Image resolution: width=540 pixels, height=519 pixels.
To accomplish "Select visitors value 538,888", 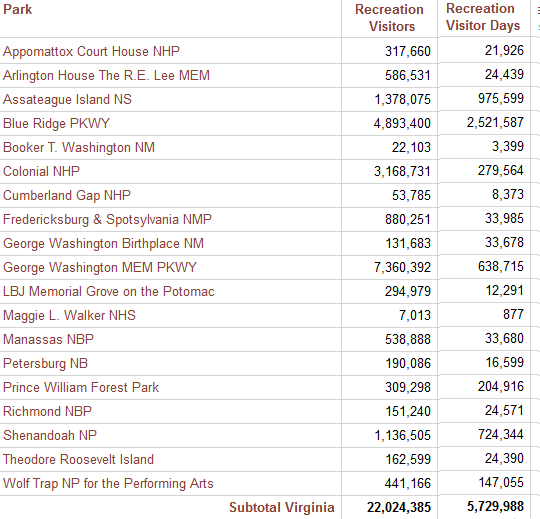I will click(408, 340).
